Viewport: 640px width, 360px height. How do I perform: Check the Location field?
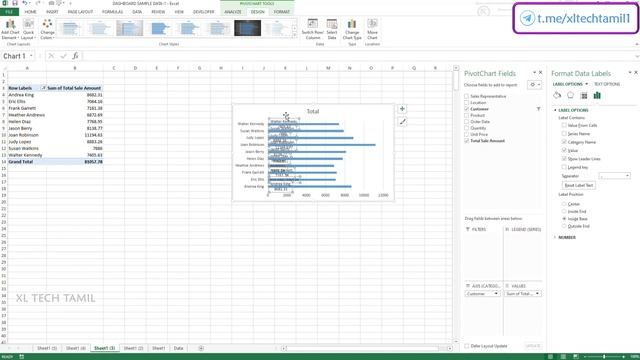[467, 102]
